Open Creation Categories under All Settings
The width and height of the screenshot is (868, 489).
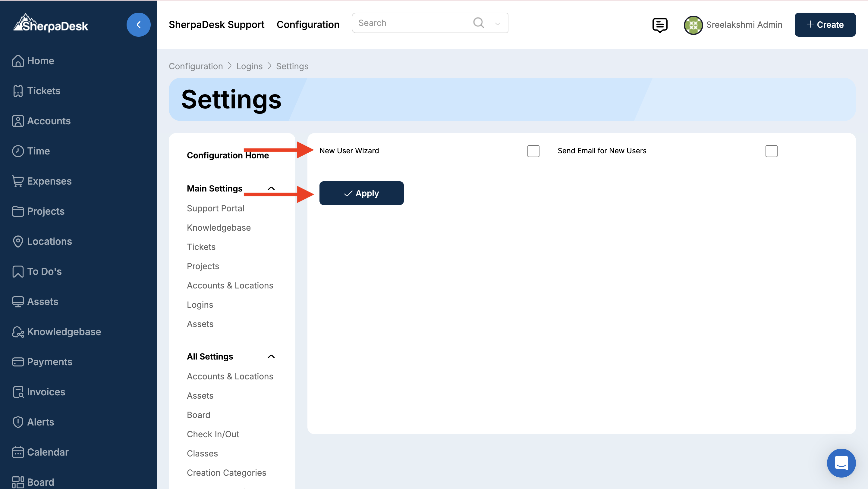(226, 473)
